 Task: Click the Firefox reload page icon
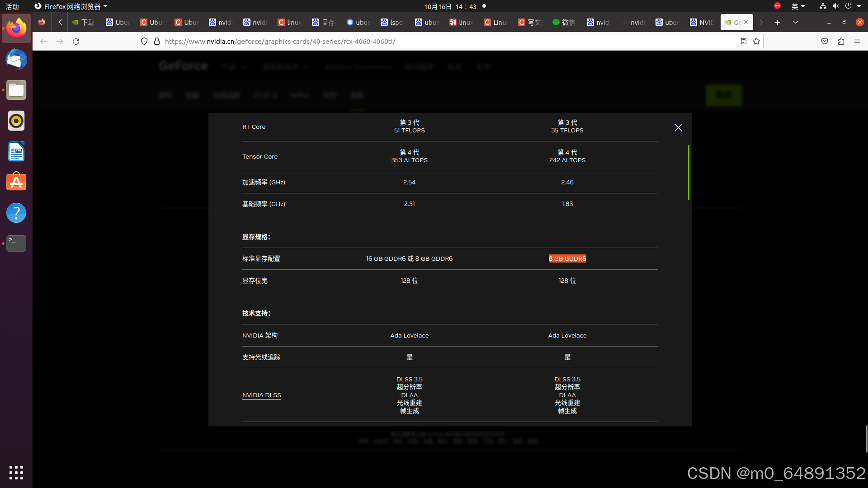tap(76, 42)
